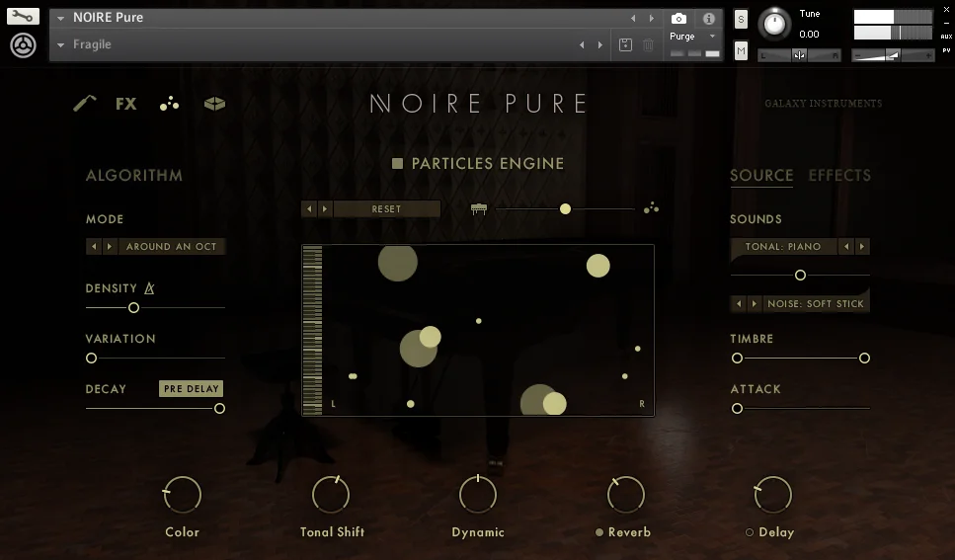The width and height of the screenshot is (955, 560).
Task: Load next snapshot after Fragile
Action: [x=600, y=44]
